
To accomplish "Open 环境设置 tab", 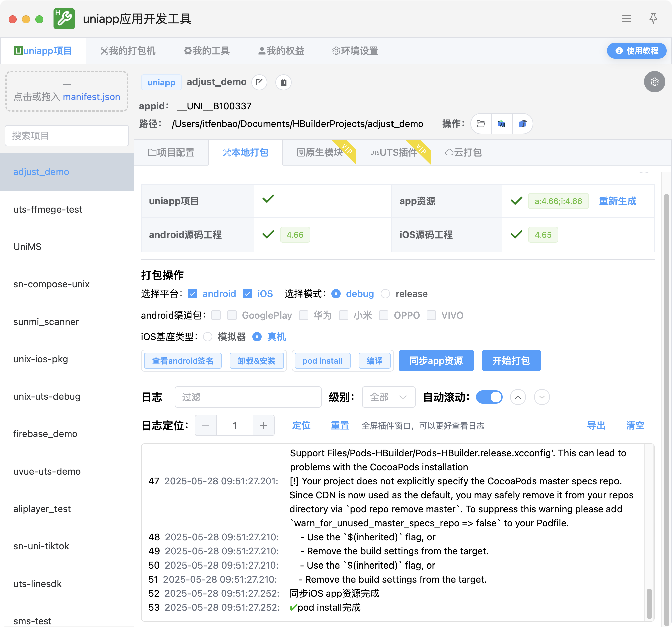I will coord(355,51).
